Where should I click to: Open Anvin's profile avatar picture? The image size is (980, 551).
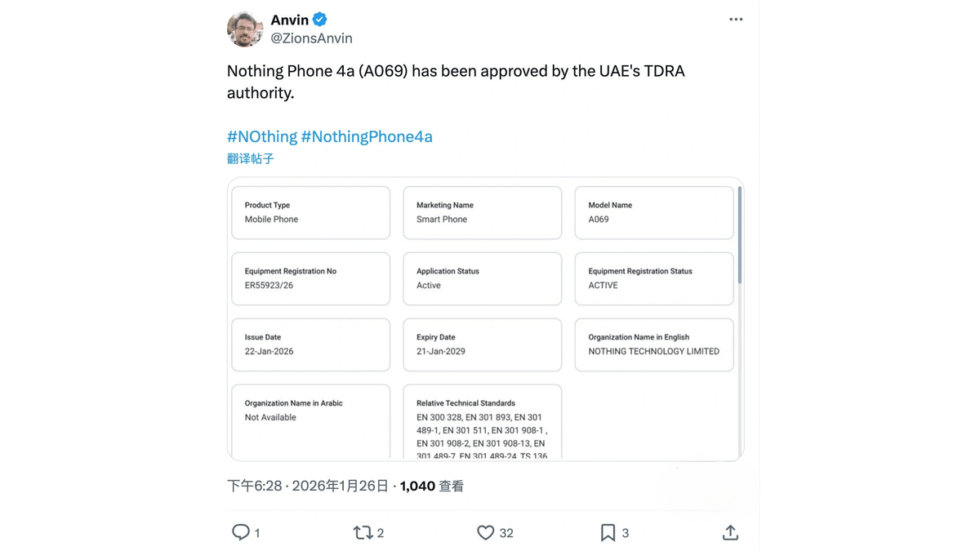click(244, 29)
